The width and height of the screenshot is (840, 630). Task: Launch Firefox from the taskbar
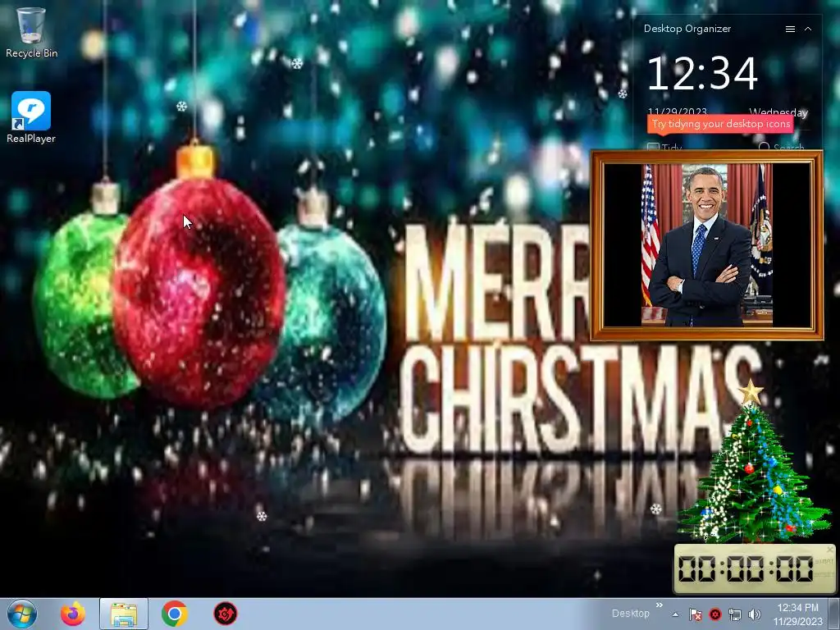pyautogui.click(x=73, y=614)
